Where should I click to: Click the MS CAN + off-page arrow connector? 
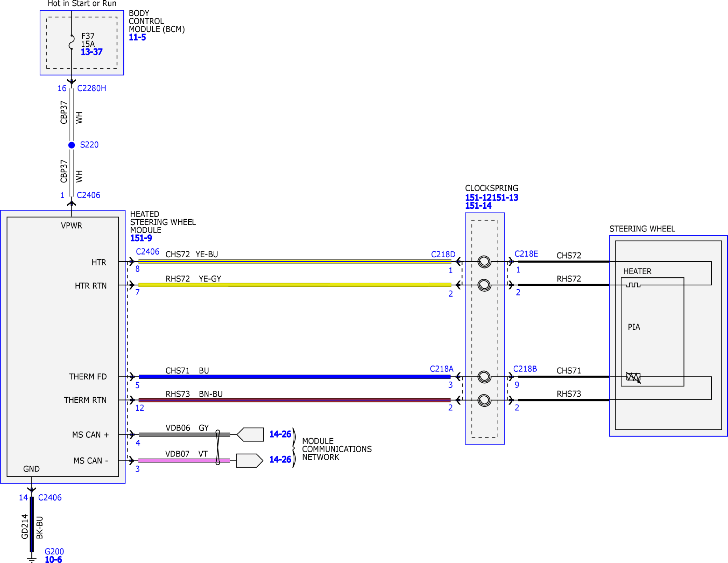[250, 435]
